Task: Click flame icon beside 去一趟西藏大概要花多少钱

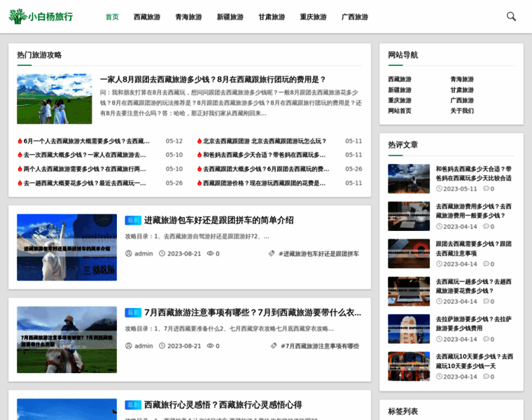Action: coord(20,183)
